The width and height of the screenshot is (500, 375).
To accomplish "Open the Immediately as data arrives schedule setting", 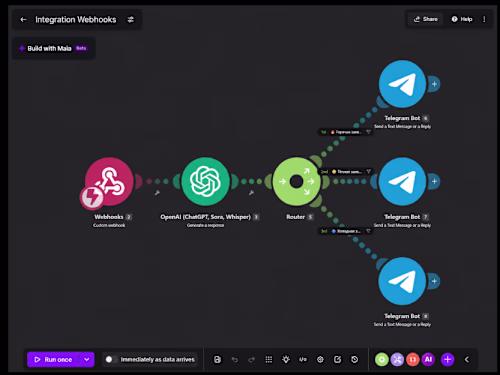I will (x=158, y=359).
